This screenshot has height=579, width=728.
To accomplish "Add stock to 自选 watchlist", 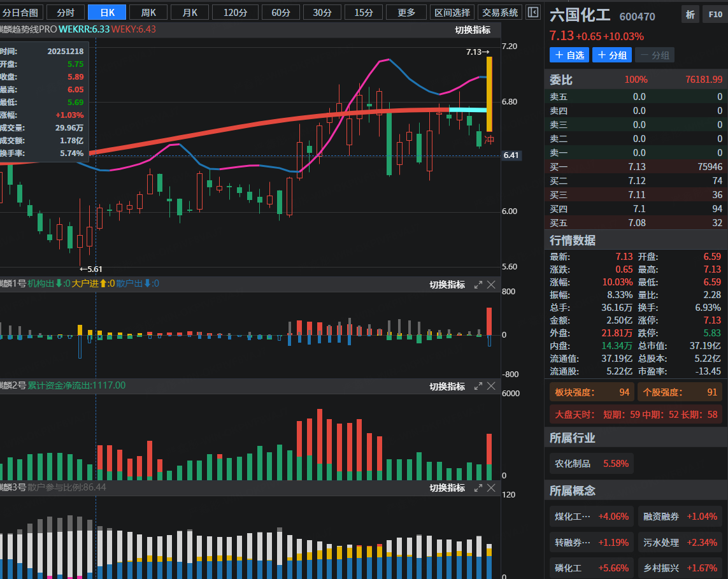I will [x=569, y=55].
